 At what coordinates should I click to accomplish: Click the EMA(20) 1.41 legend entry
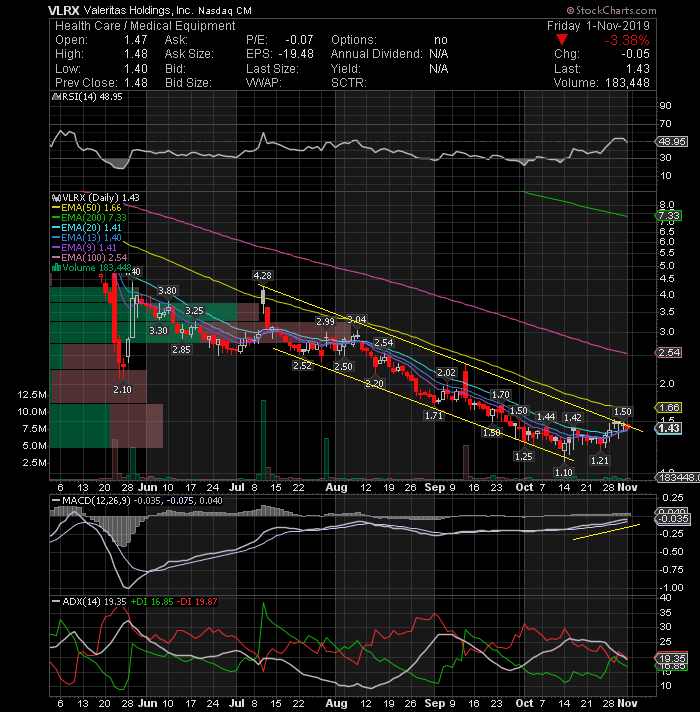pos(87,228)
